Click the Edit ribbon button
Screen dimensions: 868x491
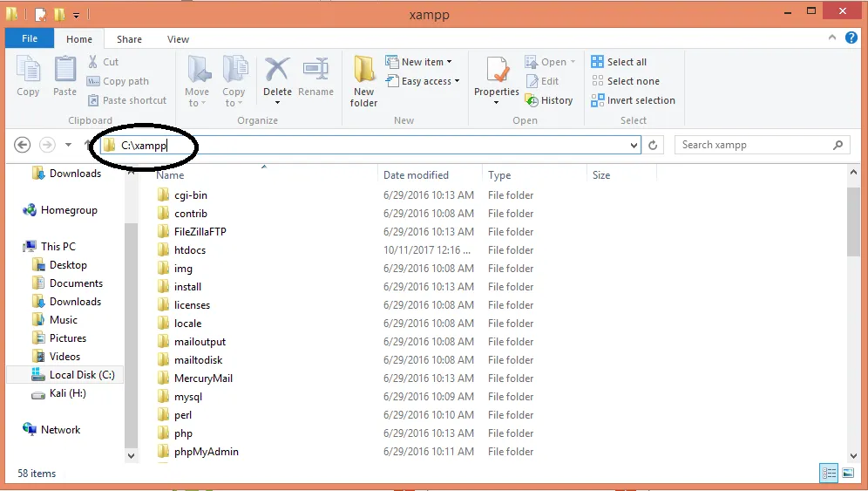[x=542, y=81]
